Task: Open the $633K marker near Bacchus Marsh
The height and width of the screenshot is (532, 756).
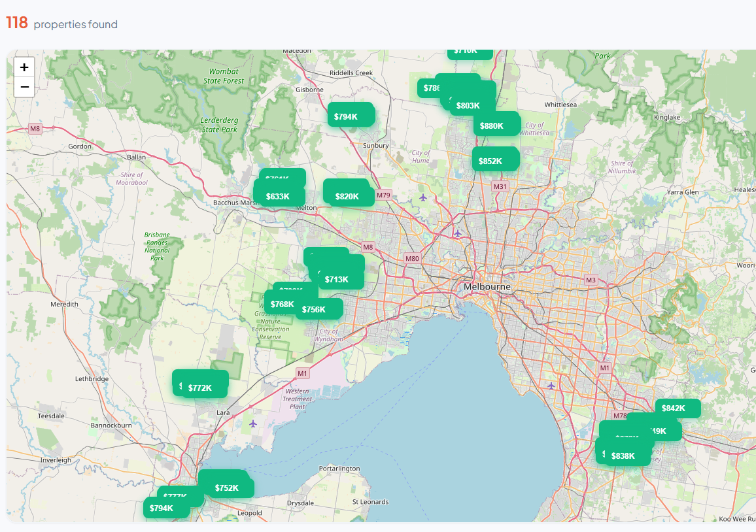Action: (283, 197)
